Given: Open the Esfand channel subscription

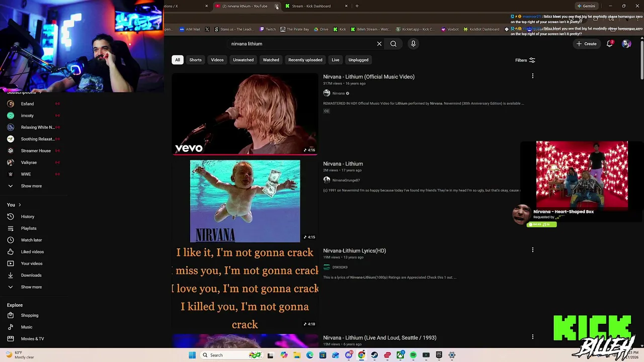Looking at the screenshot, I should coord(27,104).
